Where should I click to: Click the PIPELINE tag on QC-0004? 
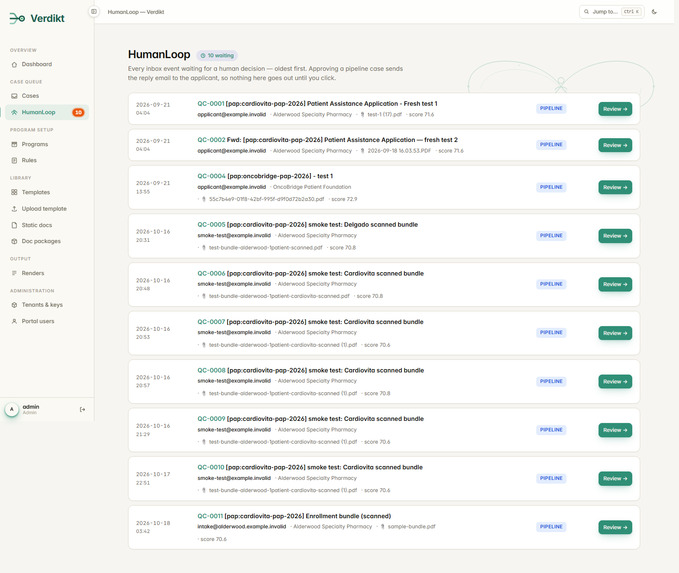[x=551, y=187]
